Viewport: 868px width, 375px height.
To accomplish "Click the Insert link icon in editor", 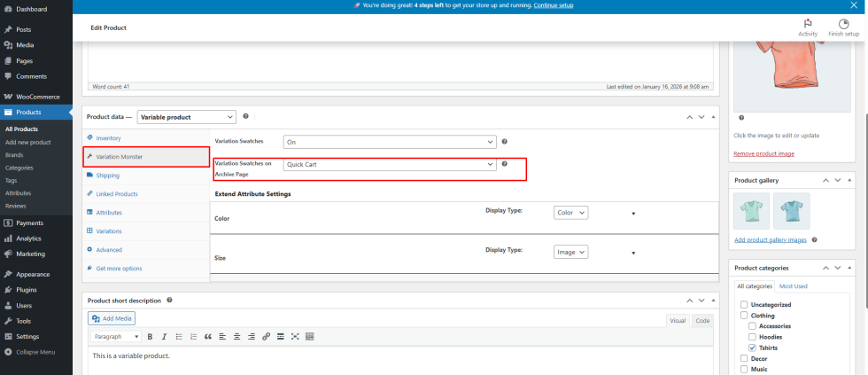I will click(x=265, y=337).
